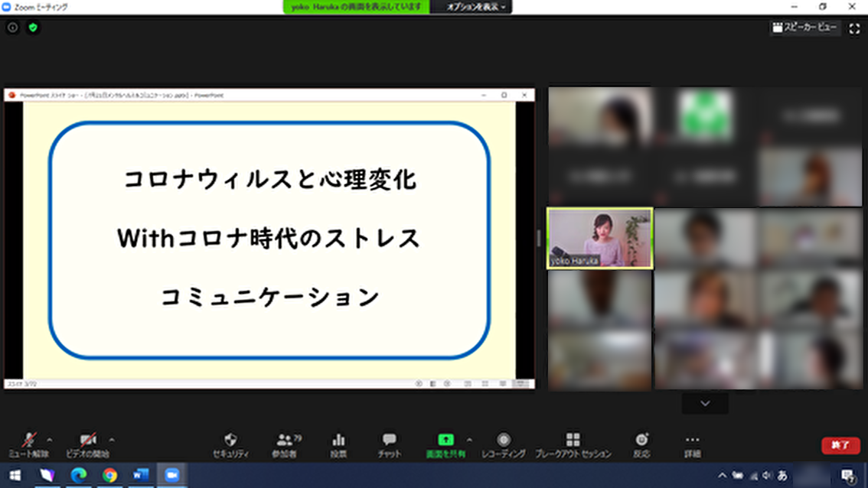Open the 参加者 participants panel
The height and width of the screenshot is (488, 868).
[285, 444]
